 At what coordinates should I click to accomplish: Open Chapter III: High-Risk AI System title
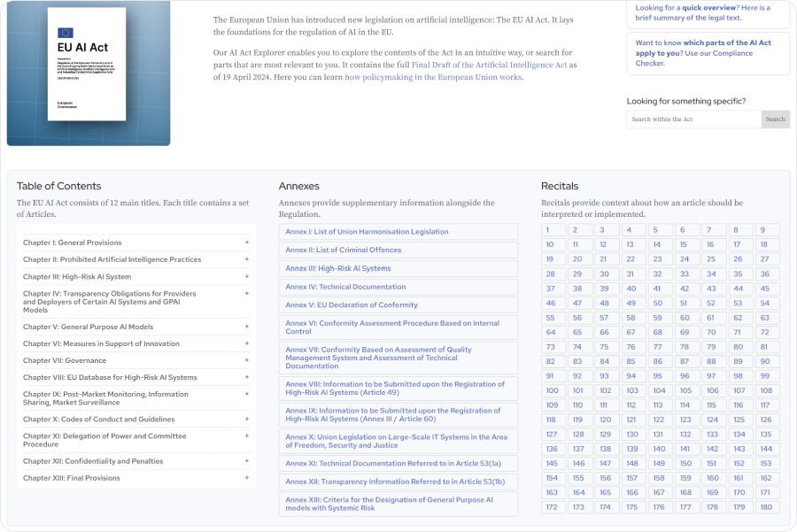tap(77, 276)
